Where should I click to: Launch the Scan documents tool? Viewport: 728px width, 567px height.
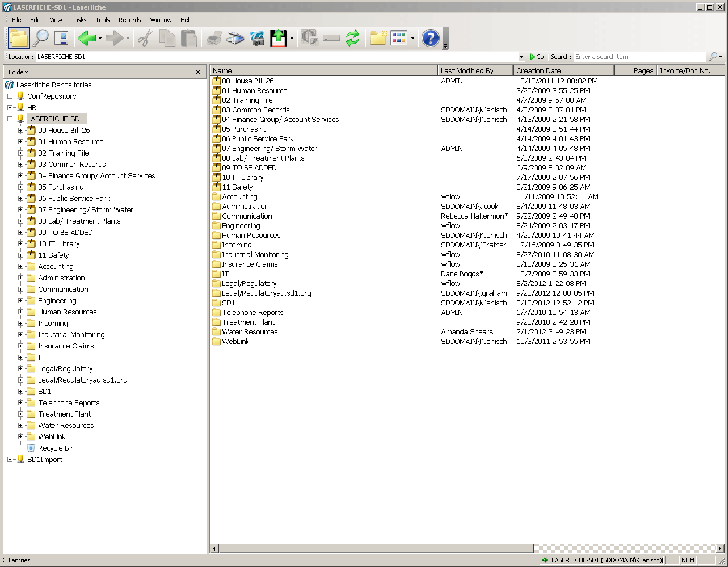point(235,38)
